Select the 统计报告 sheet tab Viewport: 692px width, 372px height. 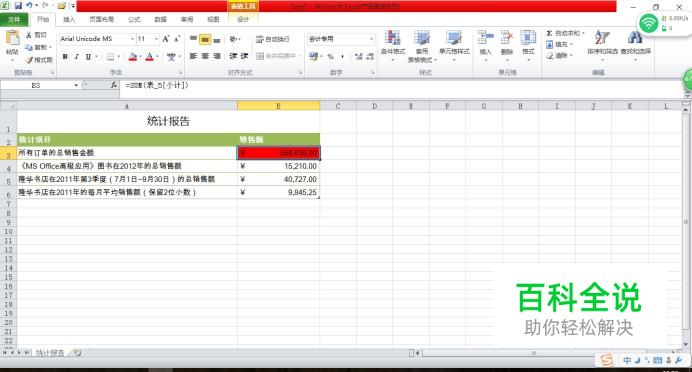pos(50,353)
